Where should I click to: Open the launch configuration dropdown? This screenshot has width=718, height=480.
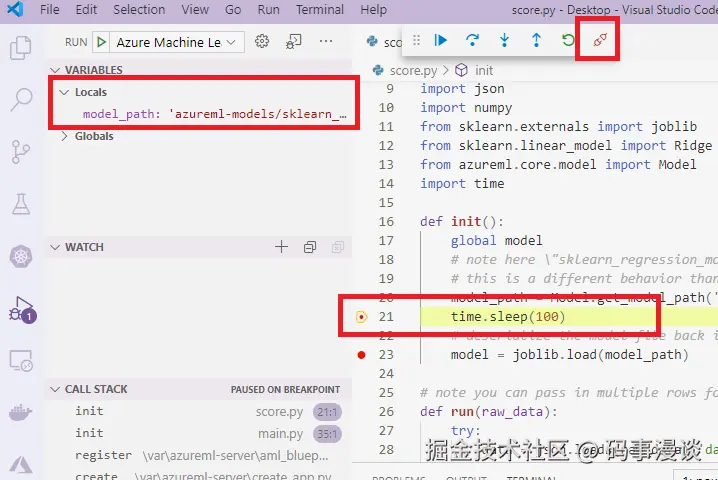coord(176,42)
